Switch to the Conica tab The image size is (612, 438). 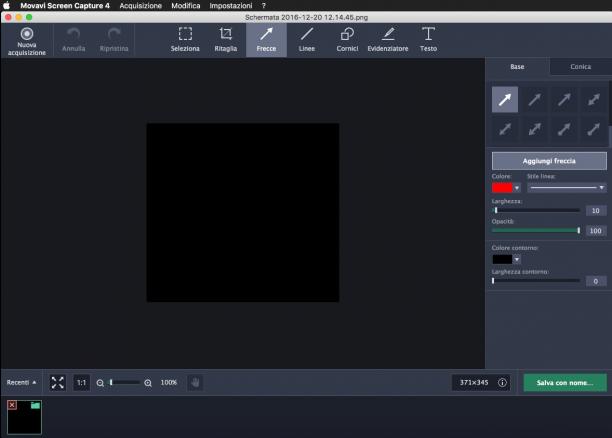(x=580, y=67)
